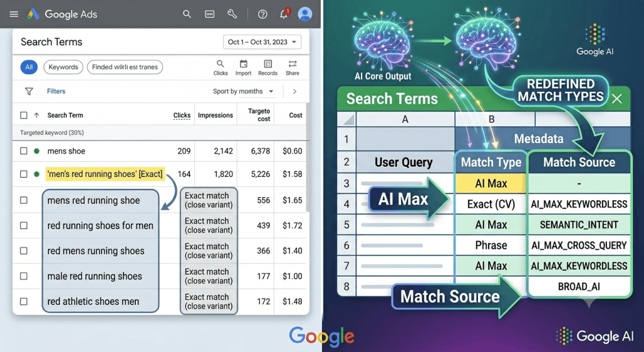This screenshot has width=644, height=352.
Task: Select column A header in the spreadsheet
Action: (x=405, y=119)
